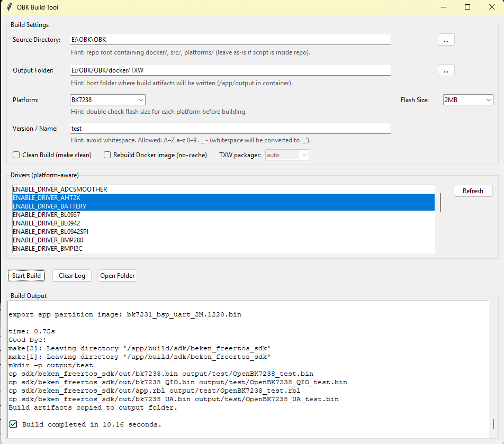Click the drivers list scrollbar
The height and width of the screenshot is (444, 504).
pyautogui.click(x=440, y=203)
